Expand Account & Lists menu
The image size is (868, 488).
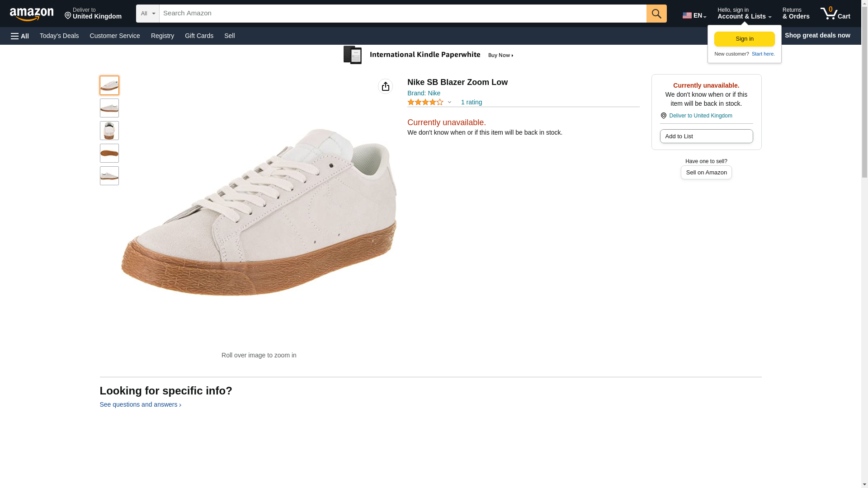(744, 14)
